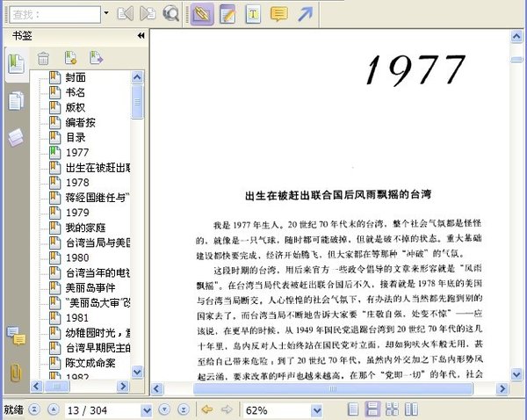Screen dimensions: 527x420
Task: Click the bookmark list vertical scrollbar thumb
Action: [x=137, y=102]
